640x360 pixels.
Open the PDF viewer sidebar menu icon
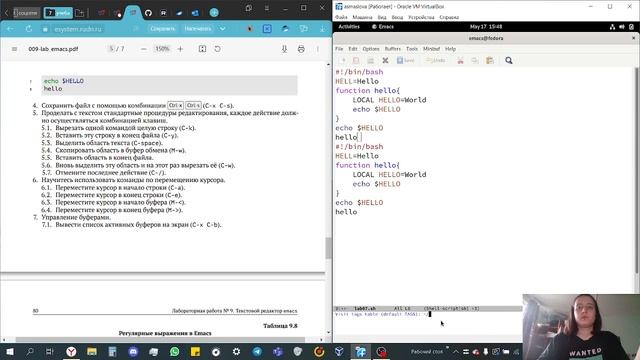click(14, 49)
